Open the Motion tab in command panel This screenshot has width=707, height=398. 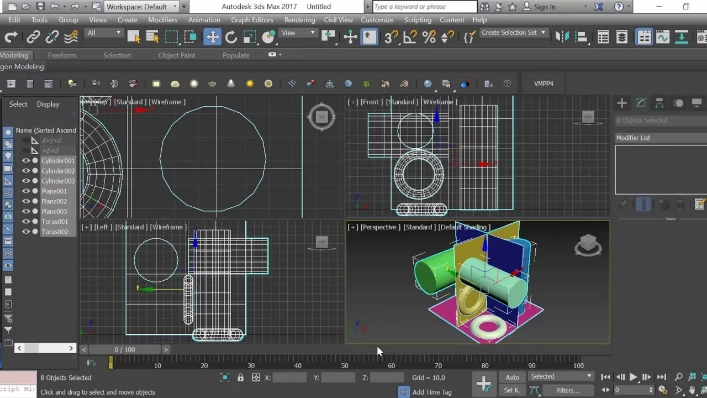(678, 103)
